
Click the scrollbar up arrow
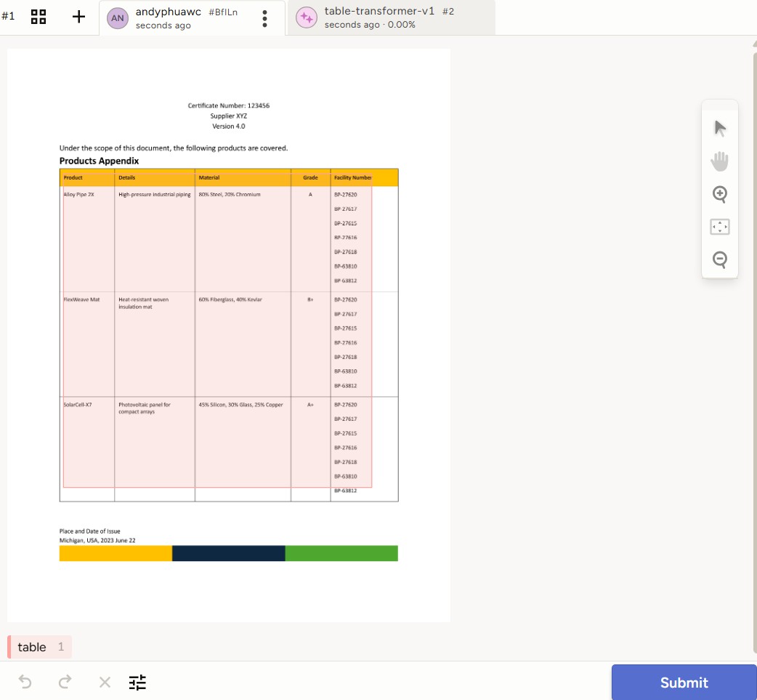(x=754, y=44)
